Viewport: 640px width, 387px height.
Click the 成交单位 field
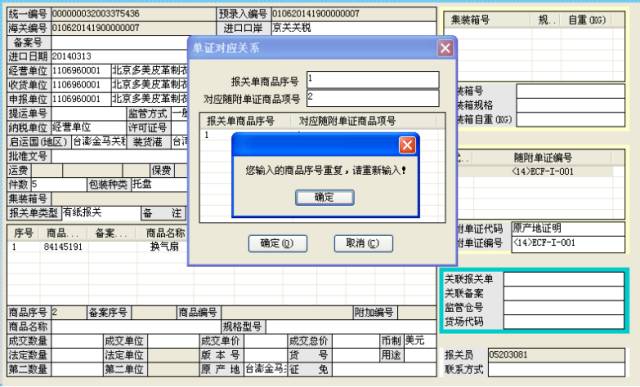pos(173,341)
